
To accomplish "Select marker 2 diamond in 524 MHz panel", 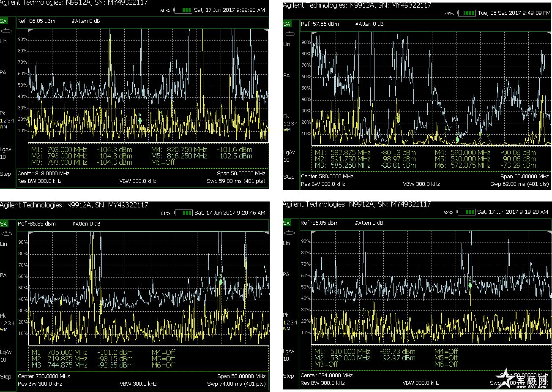I will click(x=470, y=285).
